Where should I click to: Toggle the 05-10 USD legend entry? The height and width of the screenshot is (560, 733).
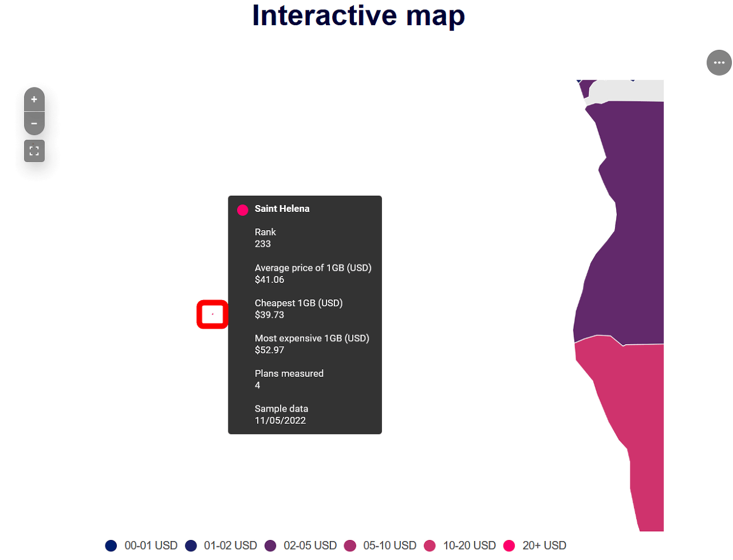coord(380,546)
